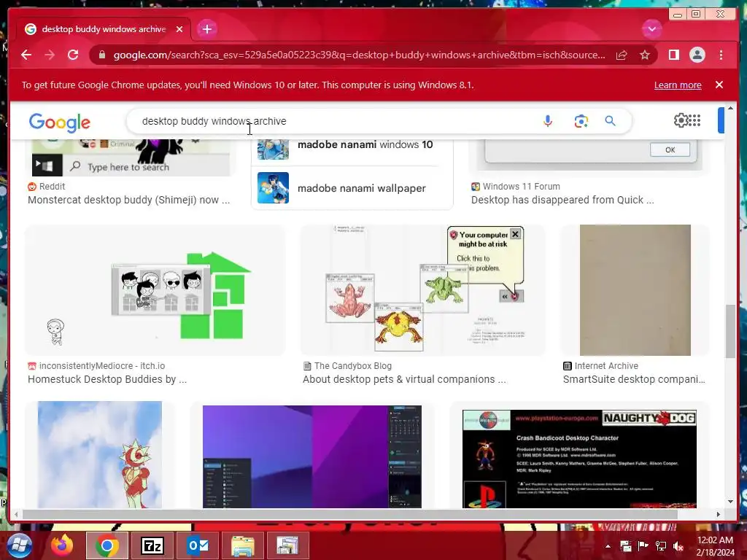Open File Explorer from the taskbar
747x560 pixels.
click(242, 545)
